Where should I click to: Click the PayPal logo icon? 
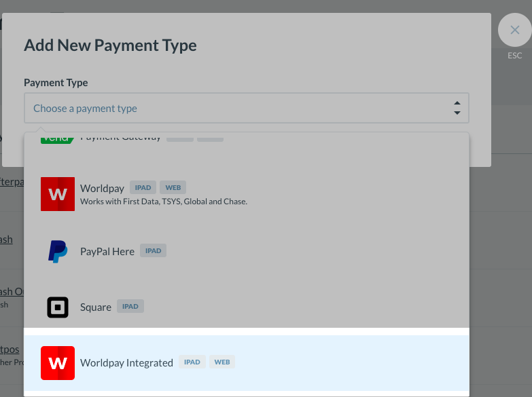tap(58, 251)
